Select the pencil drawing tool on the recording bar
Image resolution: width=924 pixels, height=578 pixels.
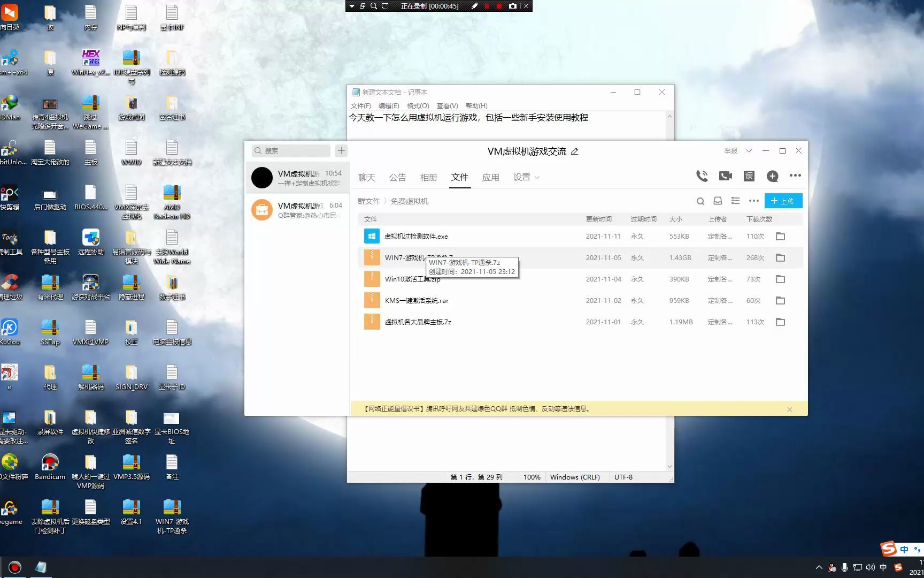475,6
